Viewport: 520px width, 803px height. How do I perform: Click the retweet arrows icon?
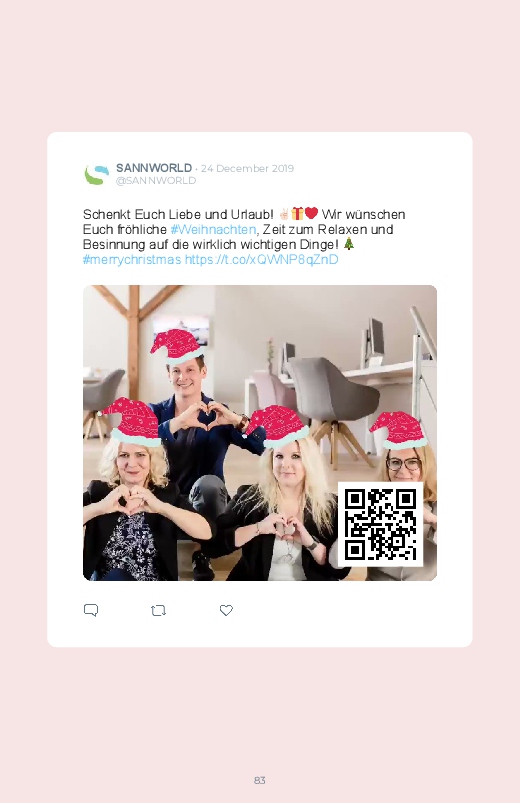pos(158,610)
